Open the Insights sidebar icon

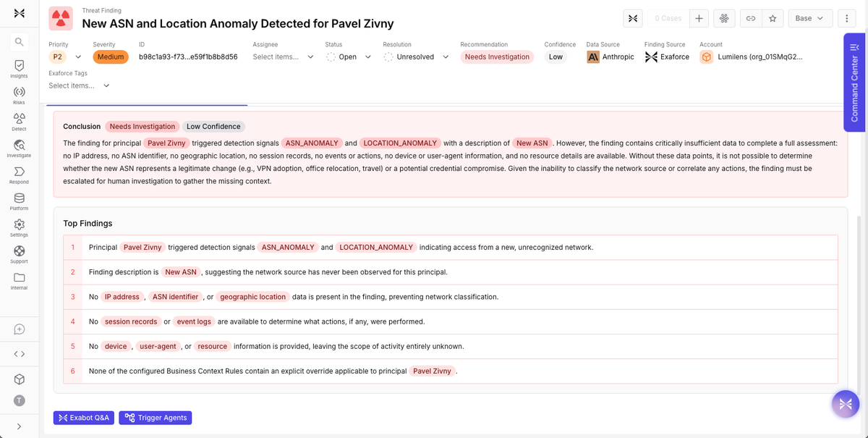pos(19,69)
